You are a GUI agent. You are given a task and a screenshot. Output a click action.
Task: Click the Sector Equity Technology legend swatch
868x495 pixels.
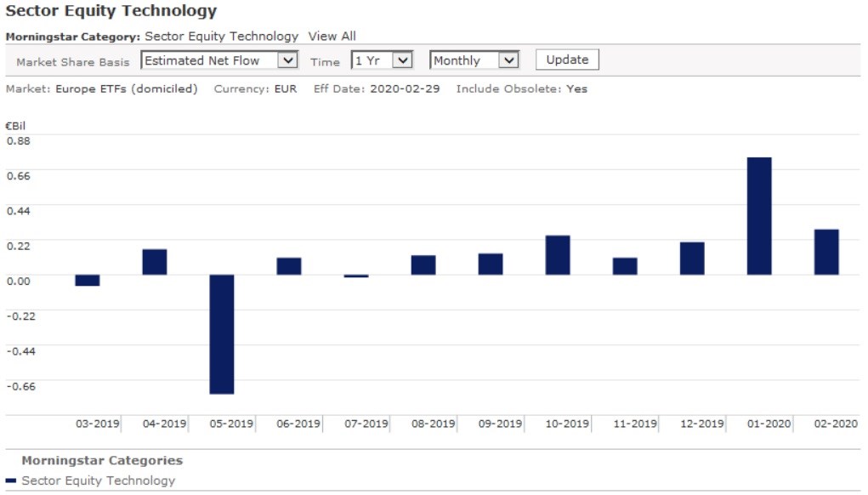coord(11,481)
